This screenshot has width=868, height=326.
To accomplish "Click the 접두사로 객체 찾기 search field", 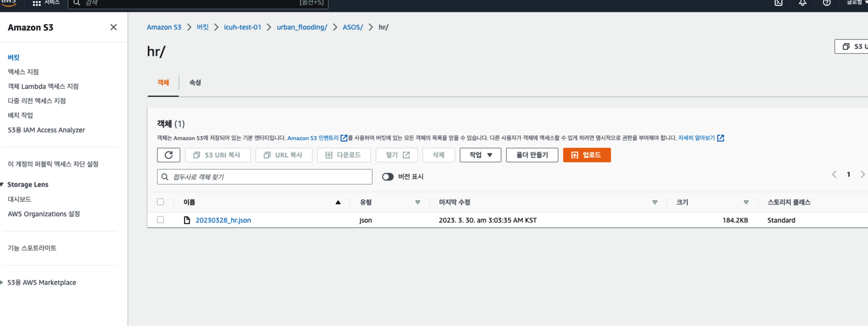I will [265, 177].
